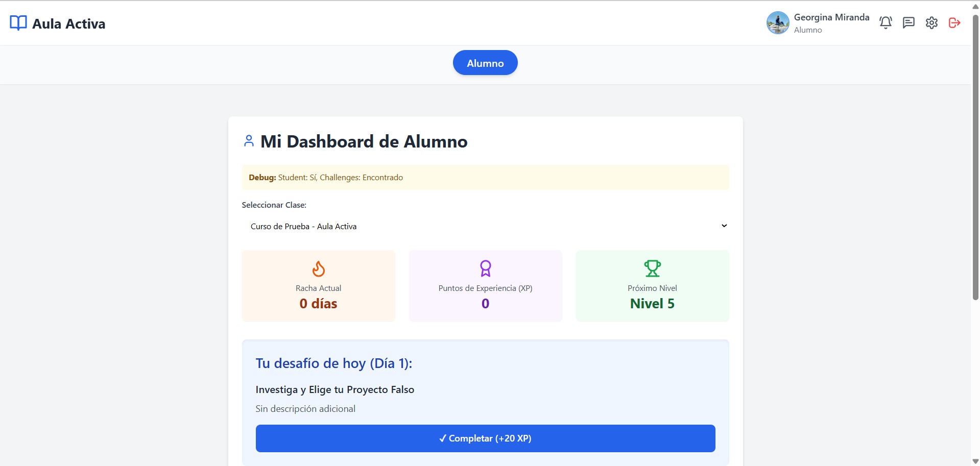Click the flame icon on Racha Actual
The image size is (980, 466).
[x=318, y=268]
